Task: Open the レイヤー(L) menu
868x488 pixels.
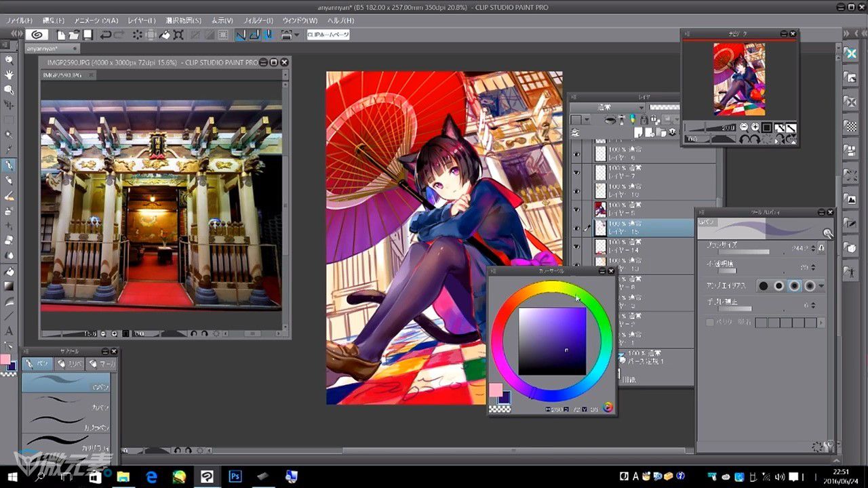Action: [141, 20]
